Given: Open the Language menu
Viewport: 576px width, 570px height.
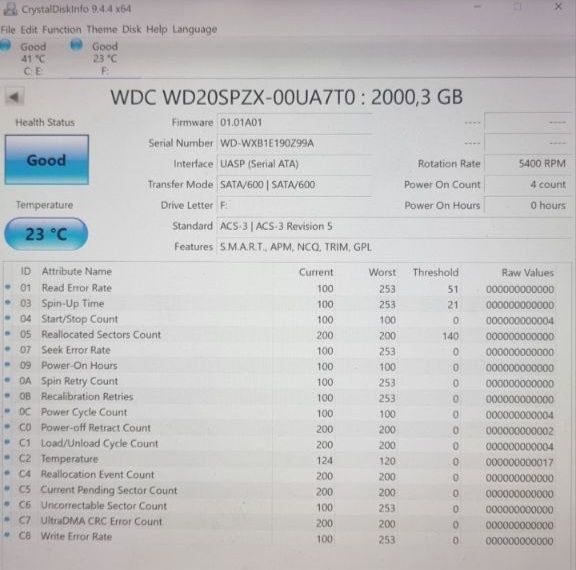Looking at the screenshot, I should pos(195,29).
